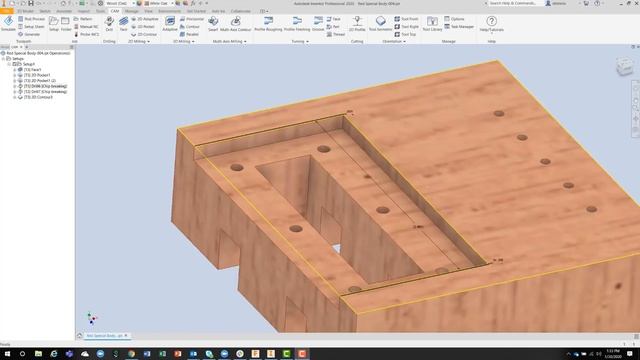640x360 pixels.
Task: Open the Tool Library
Action: coord(432,24)
